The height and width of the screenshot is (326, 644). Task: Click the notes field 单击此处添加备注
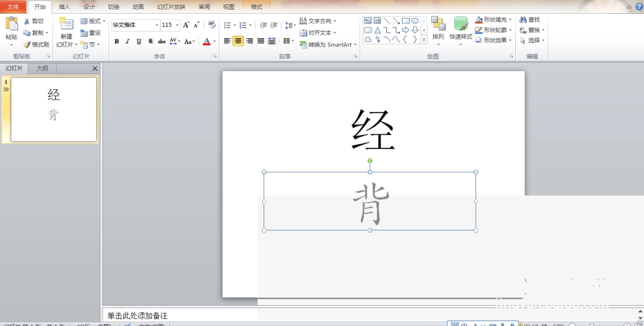[x=138, y=315]
